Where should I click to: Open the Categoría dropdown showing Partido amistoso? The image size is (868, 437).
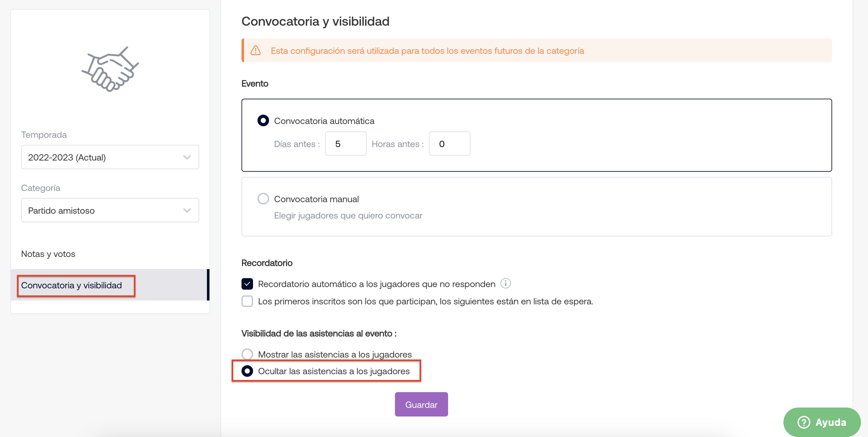(110, 210)
